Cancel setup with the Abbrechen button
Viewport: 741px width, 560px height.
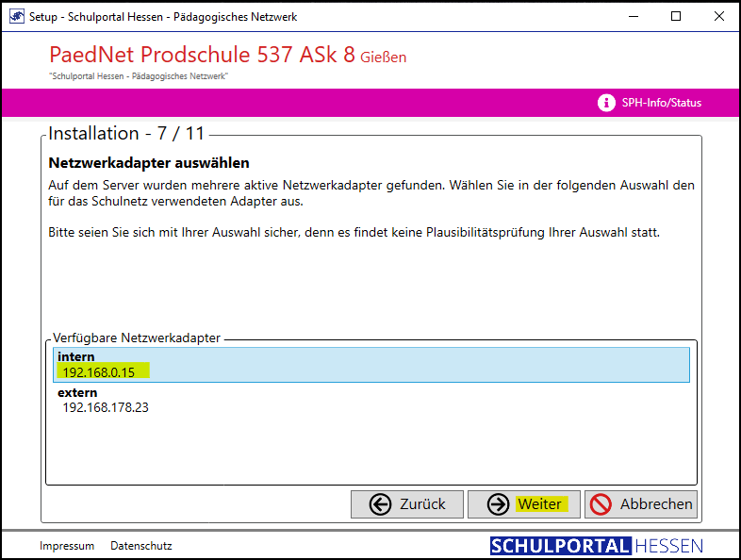pos(641,504)
